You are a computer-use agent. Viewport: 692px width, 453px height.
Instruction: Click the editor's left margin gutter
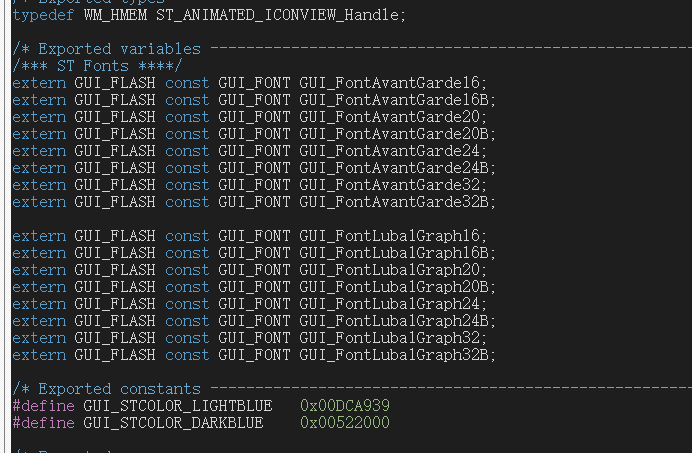tap(5, 226)
